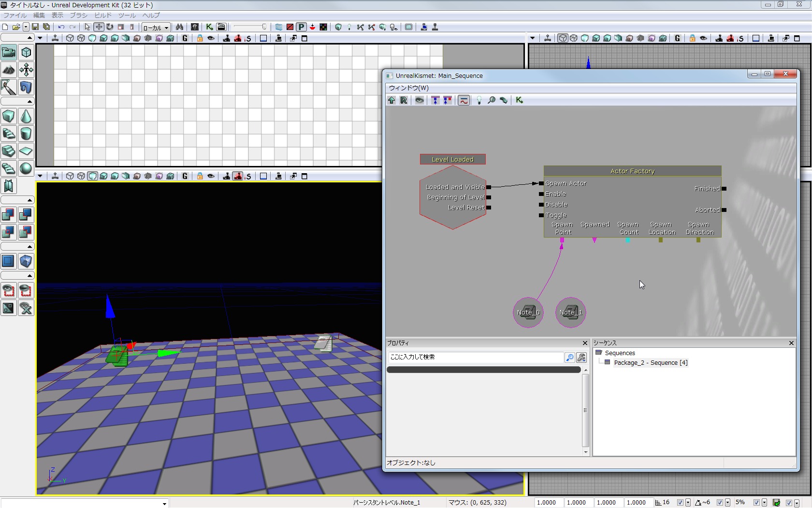Click the parent sequence up-arrow icon in Kismet
This screenshot has height=508, width=812.
pyautogui.click(x=391, y=100)
